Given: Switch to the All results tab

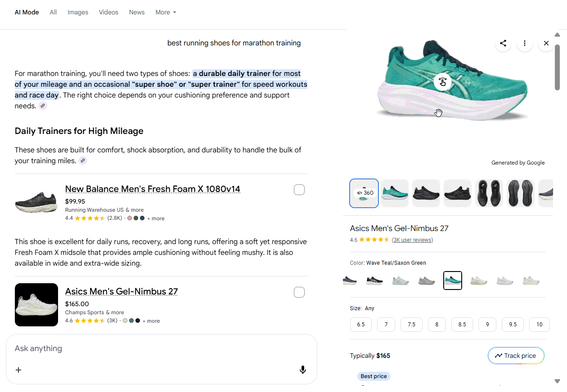Looking at the screenshot, I should click(x=53, y=12).
